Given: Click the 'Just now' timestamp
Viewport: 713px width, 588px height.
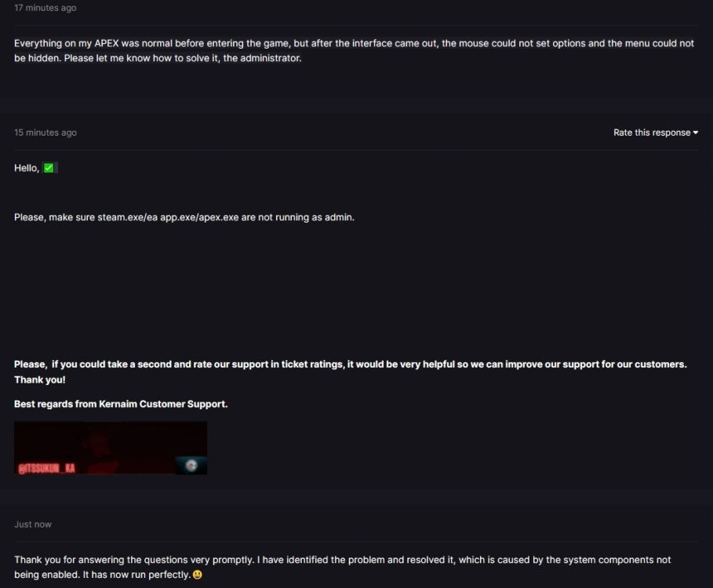Looking at the screenshot, I should tap(33, 524).
